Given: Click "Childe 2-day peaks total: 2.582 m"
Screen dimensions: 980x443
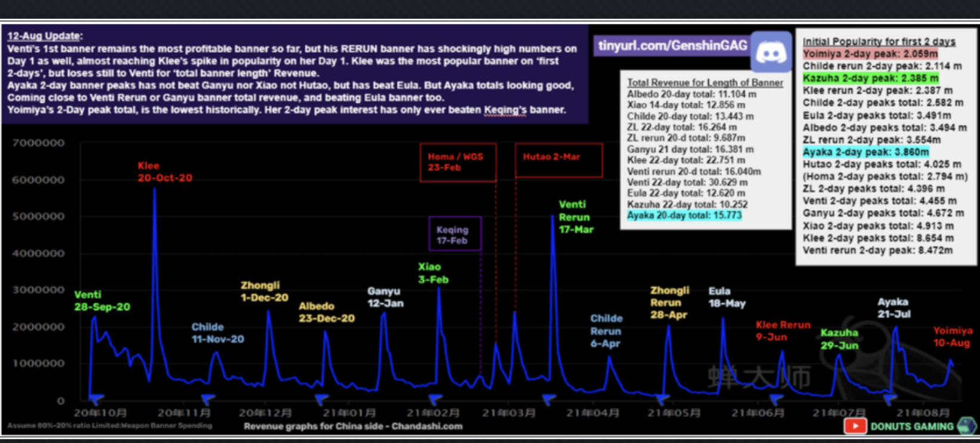Looking at the screenshot, I should click(x=883, y=103).
